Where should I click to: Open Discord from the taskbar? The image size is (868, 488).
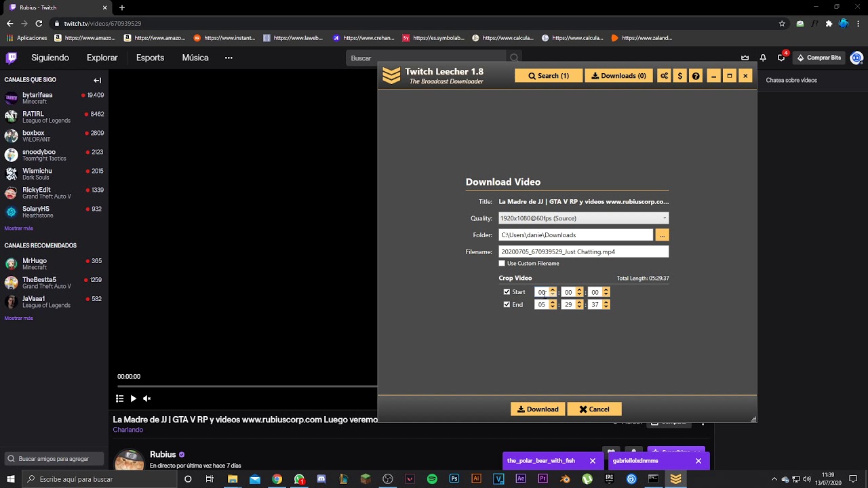click(321, 479)
